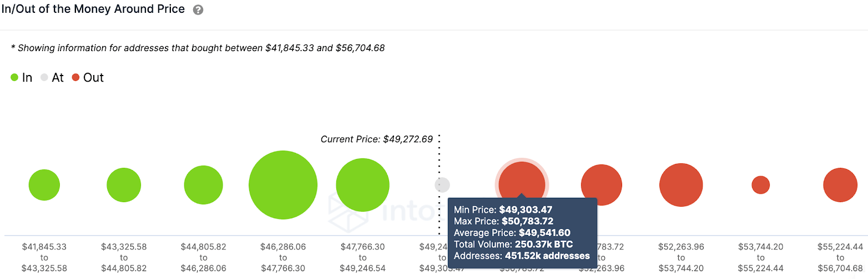Viewport: 868px width, 280px height.
Task: Click the help question mark icon beside the title
Action: [198, 11]
